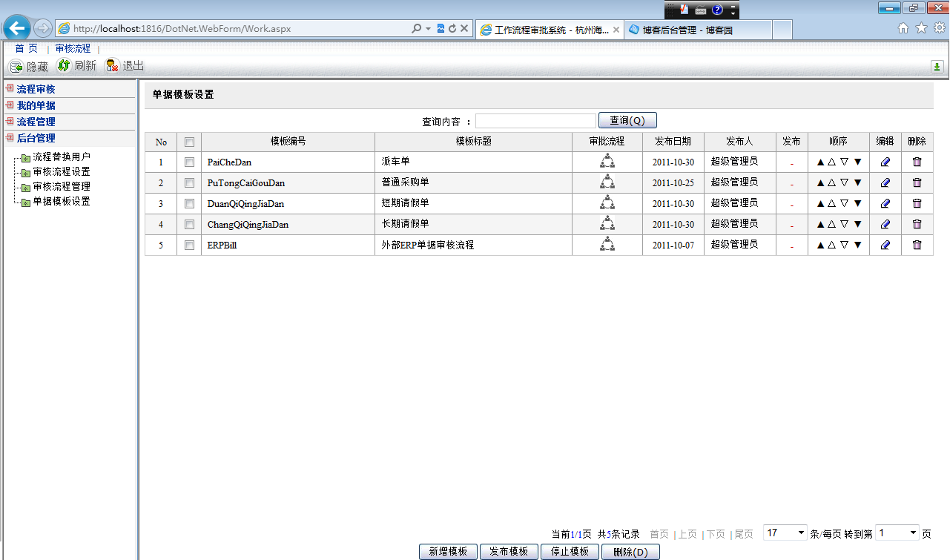
Task: Click the 停止模板 button
Action: click(570, 552)
